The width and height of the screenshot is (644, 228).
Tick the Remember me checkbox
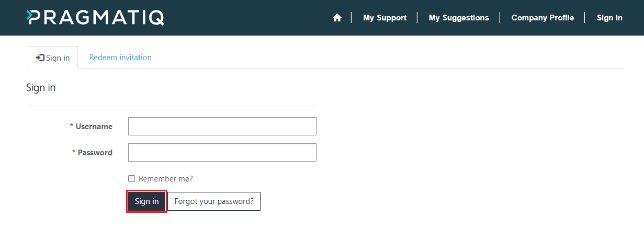coord(132,179)
